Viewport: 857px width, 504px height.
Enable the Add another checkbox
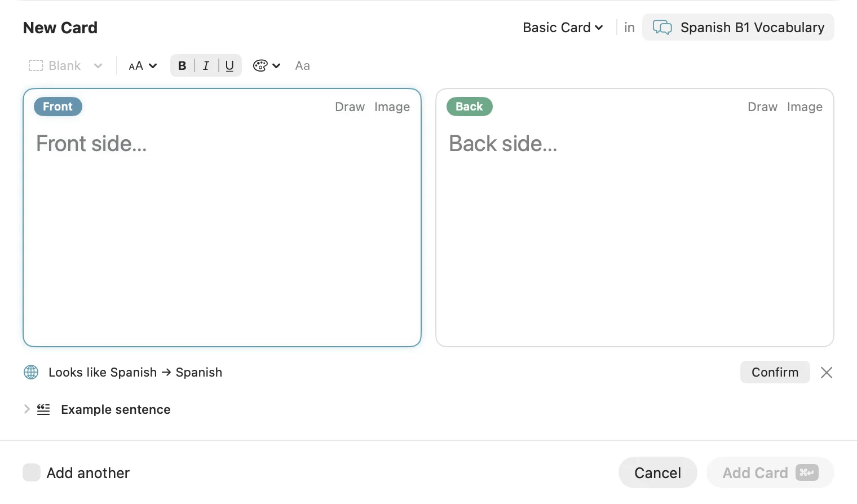click(x=32, y=472)
